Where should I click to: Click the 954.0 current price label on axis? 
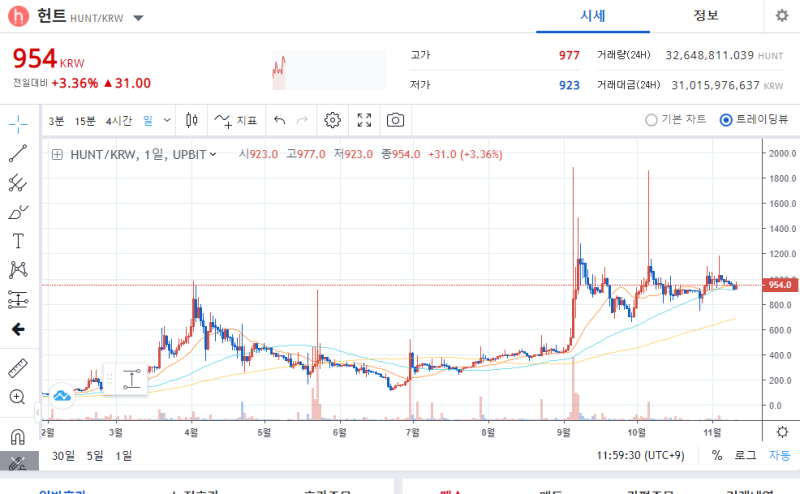(x=780, y=285)
